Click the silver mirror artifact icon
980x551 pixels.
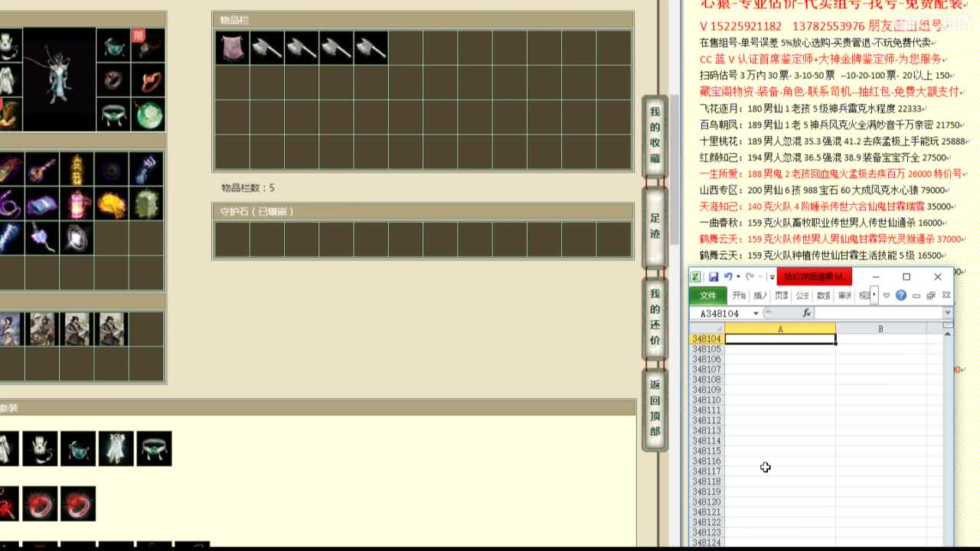tap(77, 238)
